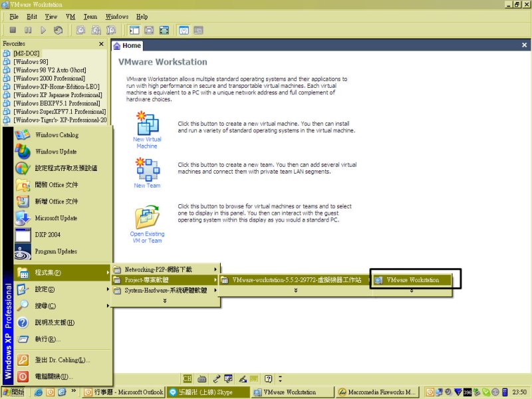Switch to Full Screen via toolbar icon
The height and width of the screenshot is (399, 532).
coord(164,30)
